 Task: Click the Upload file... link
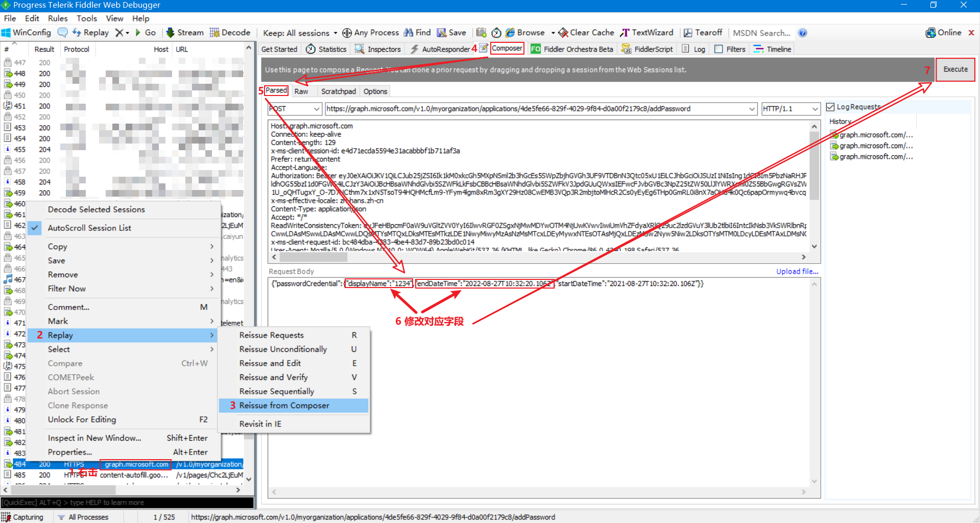(797, 271)
